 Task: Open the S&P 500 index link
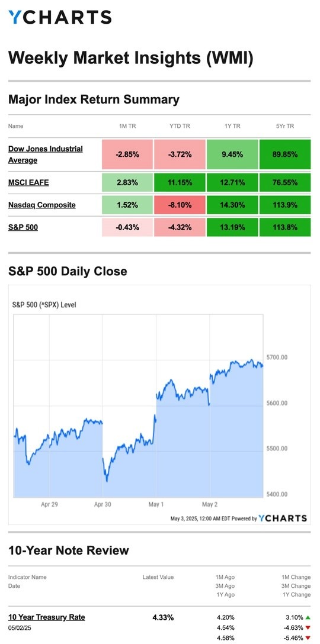point(23,227)
